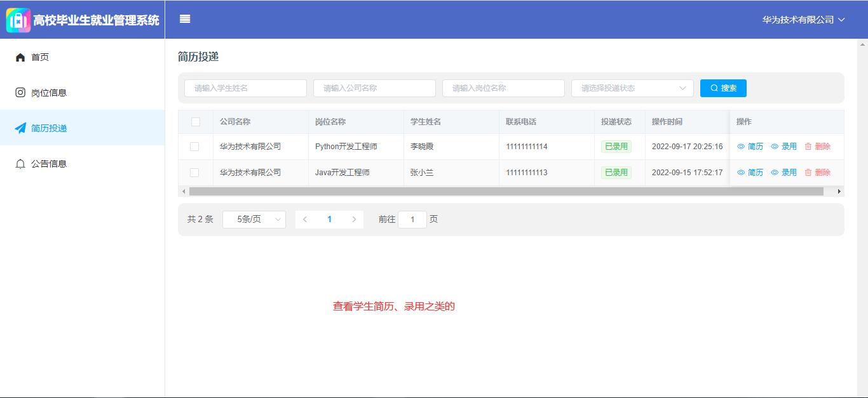Expand the 华为技术有限公司 account menu
The width and height of the screenshot is (868, 398).
803,20
